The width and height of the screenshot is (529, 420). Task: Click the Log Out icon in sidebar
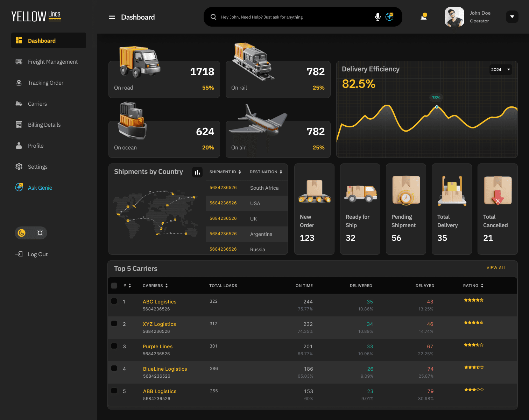tap(19, 254)
